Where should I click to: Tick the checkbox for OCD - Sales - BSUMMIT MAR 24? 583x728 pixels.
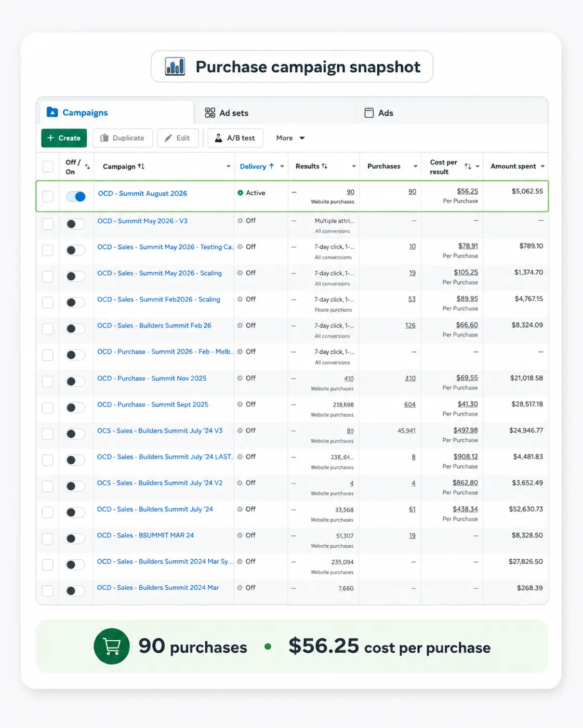(x=48, y=538)
